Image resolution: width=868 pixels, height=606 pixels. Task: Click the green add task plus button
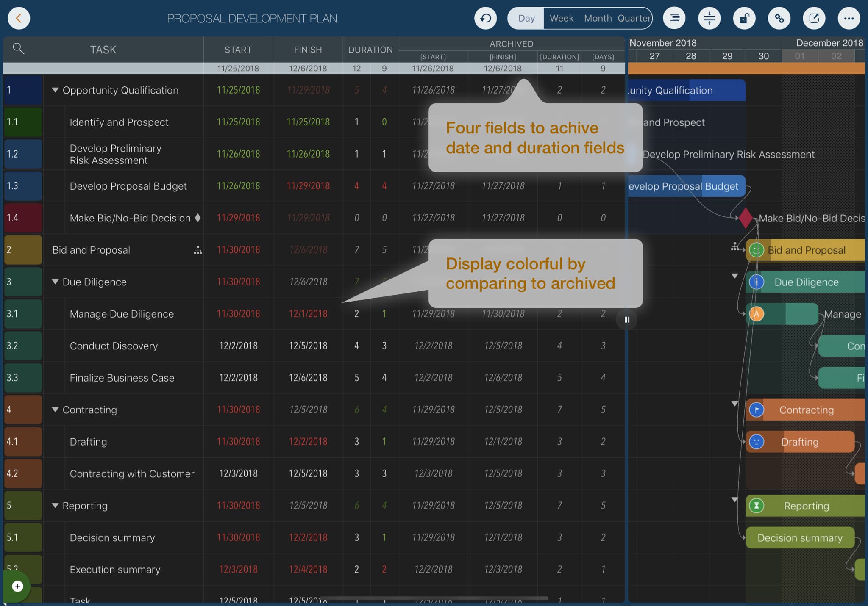tap(17, 586)
